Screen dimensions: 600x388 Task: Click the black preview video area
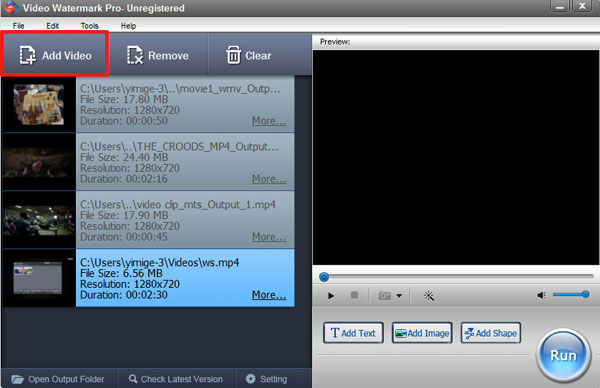pos(456,157)
